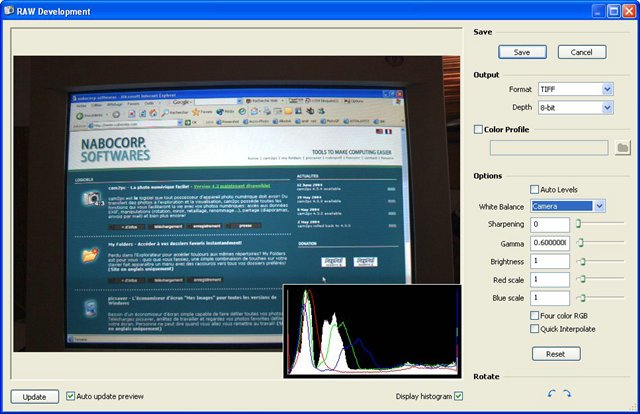Maximize the RAW Development window
This screenshot has height=414, width=640.
coord(613,11)
